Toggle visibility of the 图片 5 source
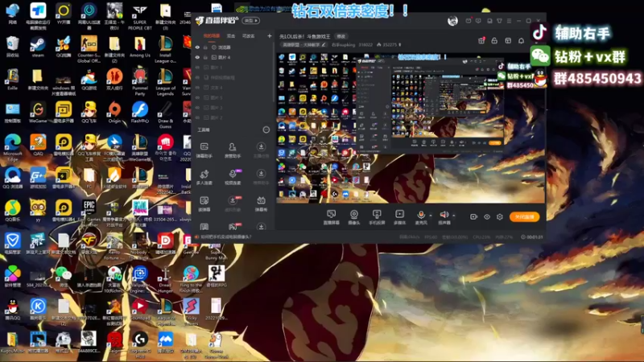 (197, 97)
